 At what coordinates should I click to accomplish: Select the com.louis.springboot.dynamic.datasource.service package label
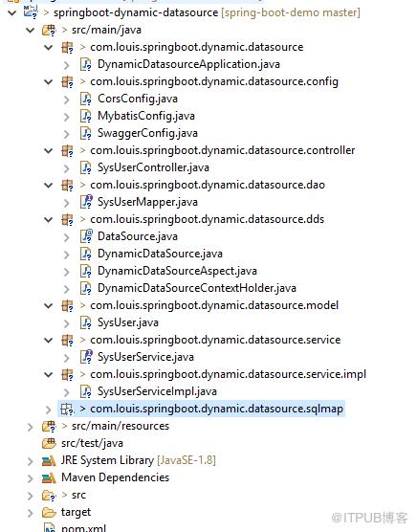pyautogui.click(x=215, y=340)
